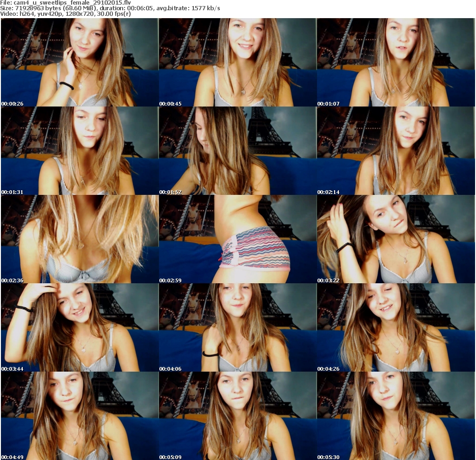View the thumbnail stamped 00:05:30
The image size is (476, 460).
tap(396, 416)
